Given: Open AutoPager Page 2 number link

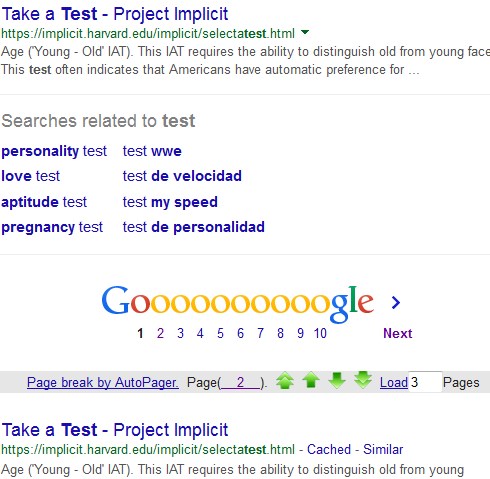Looking at the screenshot, I should click(x=241, y=382).
